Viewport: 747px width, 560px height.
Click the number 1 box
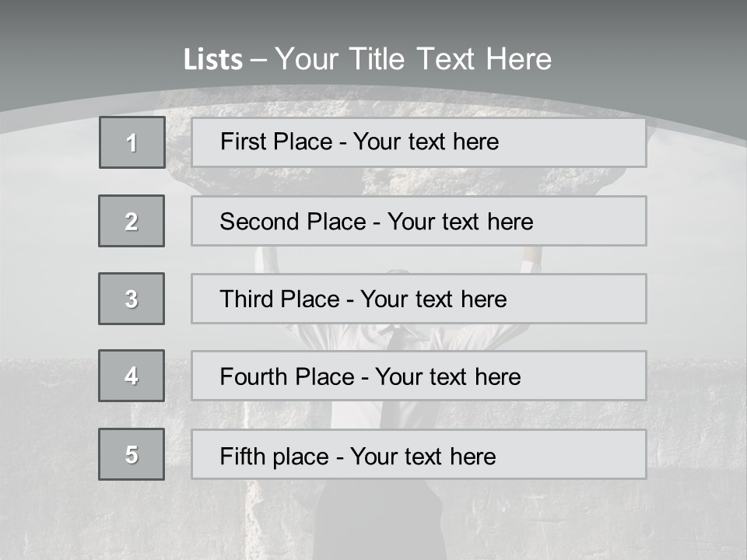132,142
